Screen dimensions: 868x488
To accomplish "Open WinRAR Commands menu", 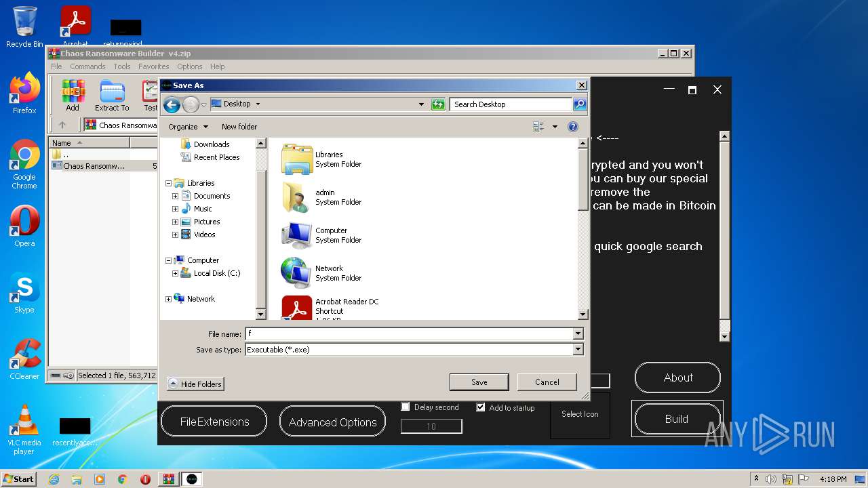I will [x=87, y=66].
